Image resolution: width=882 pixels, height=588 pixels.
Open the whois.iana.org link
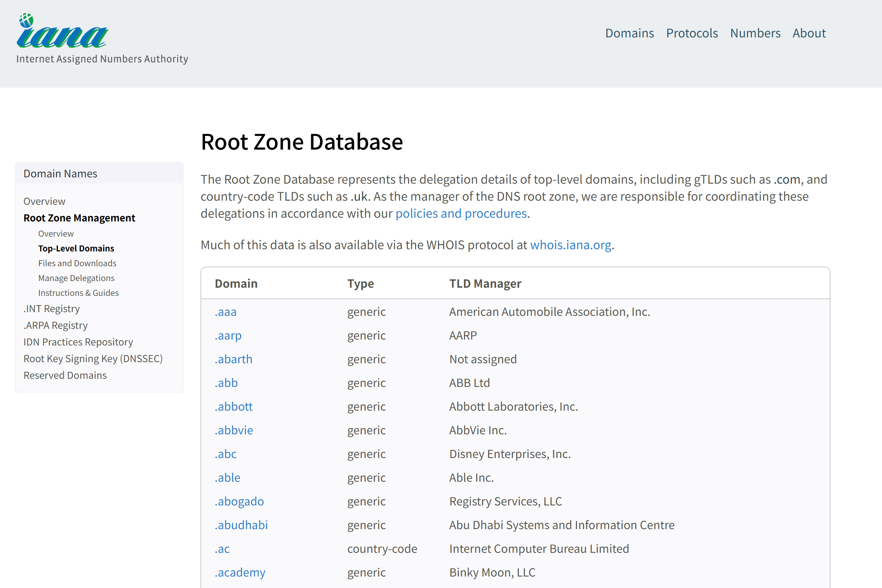570,245
